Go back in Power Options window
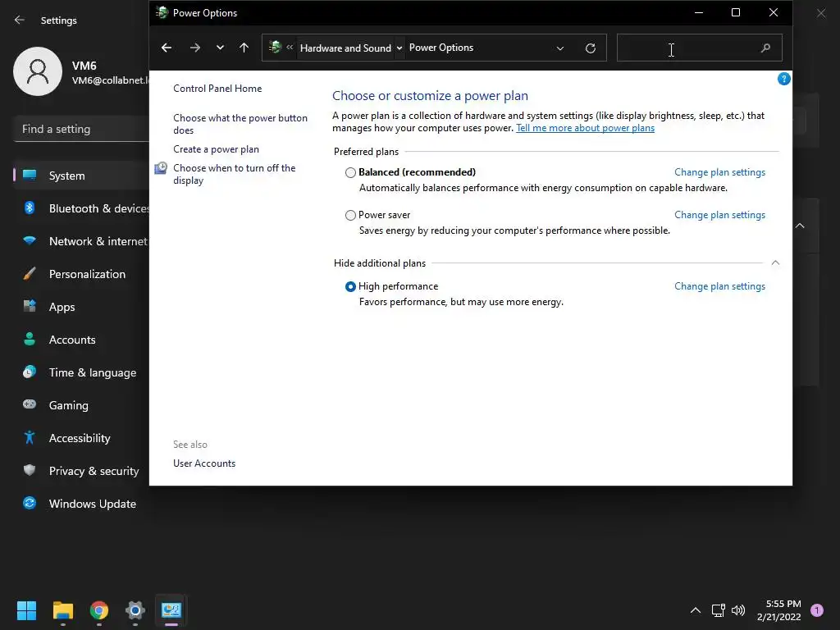The width and height of the screenshot is (840, 630). [166, 48]
